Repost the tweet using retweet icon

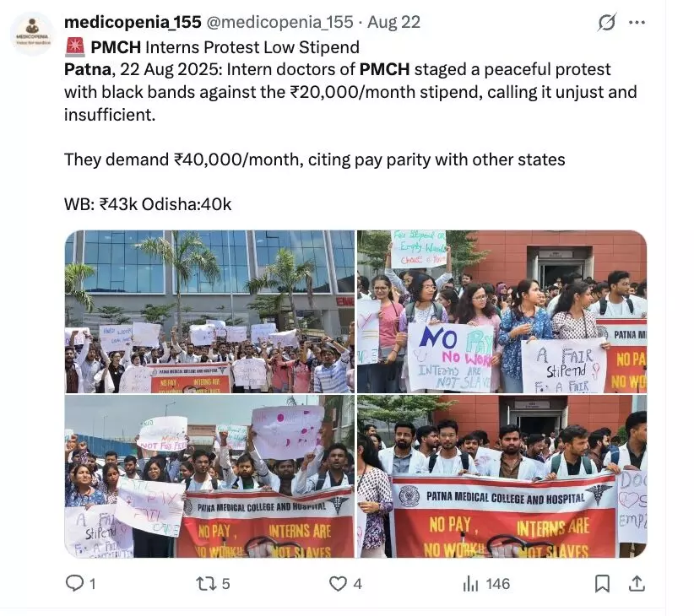pyautogui.click(x=206, y=584)
